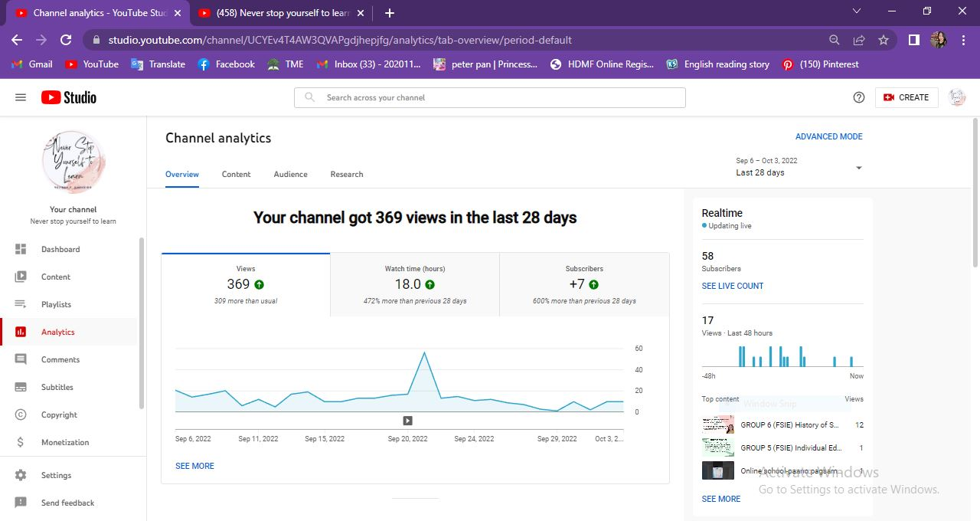
Task: Click the CREATE button
Action: pos(906,97)
